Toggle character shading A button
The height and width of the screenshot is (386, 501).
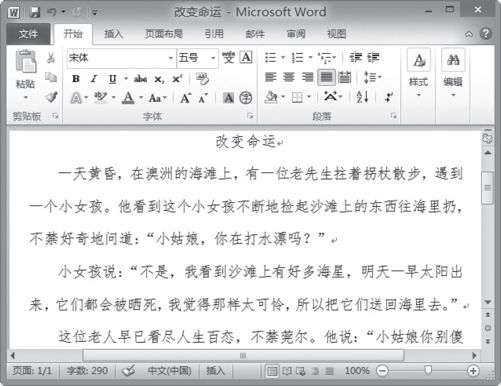coord(228,98)
